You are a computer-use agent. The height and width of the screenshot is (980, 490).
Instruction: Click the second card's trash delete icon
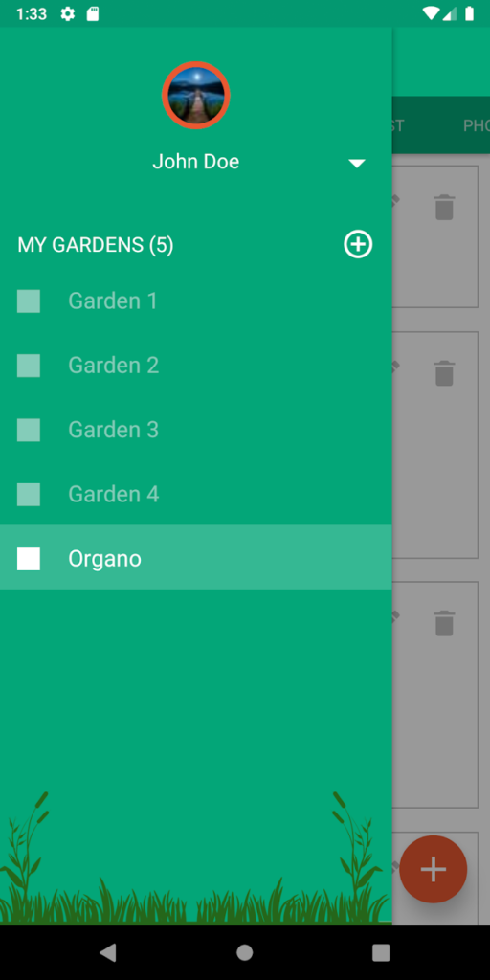click(x=444, y=373)
